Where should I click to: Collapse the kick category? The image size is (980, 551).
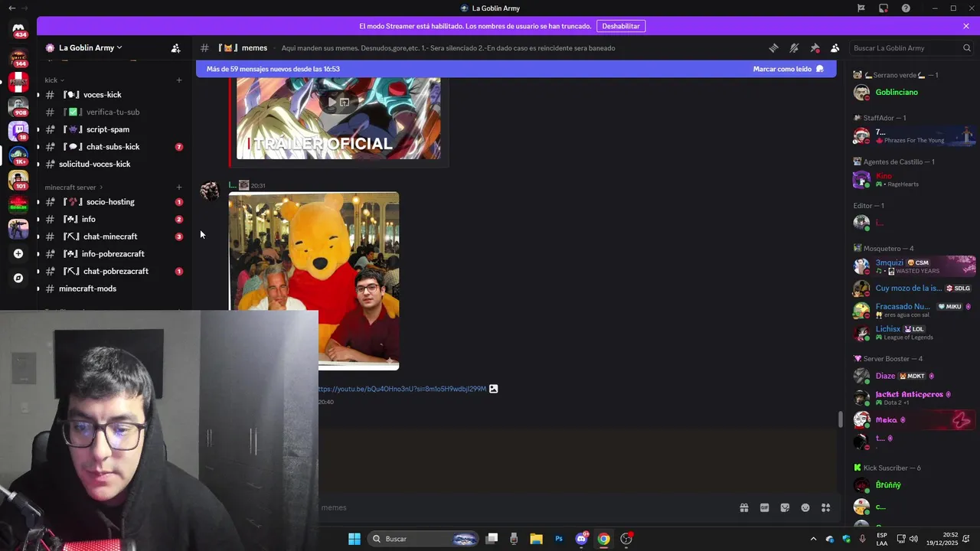point(54,80)
